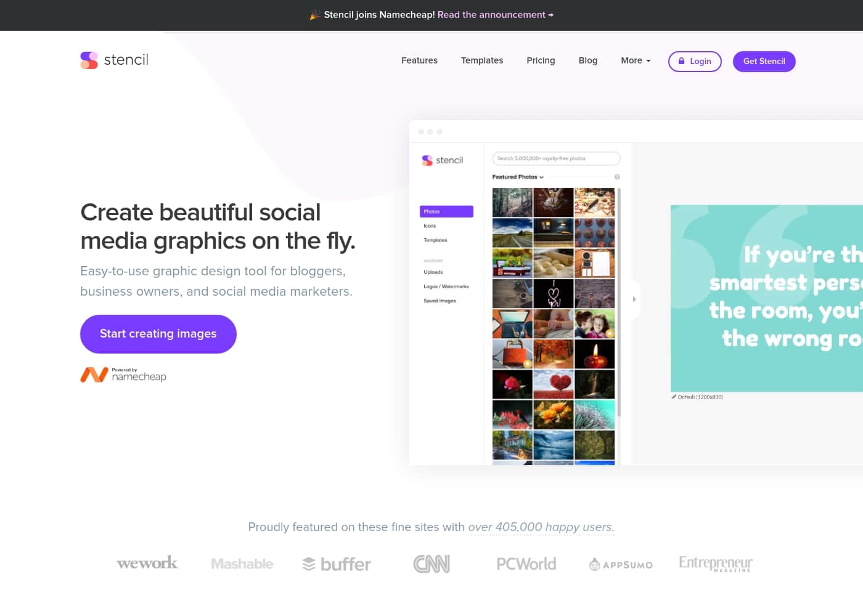Click the panel collapse arrow
This screenshot has height=616, width=863.
[634, 299]
